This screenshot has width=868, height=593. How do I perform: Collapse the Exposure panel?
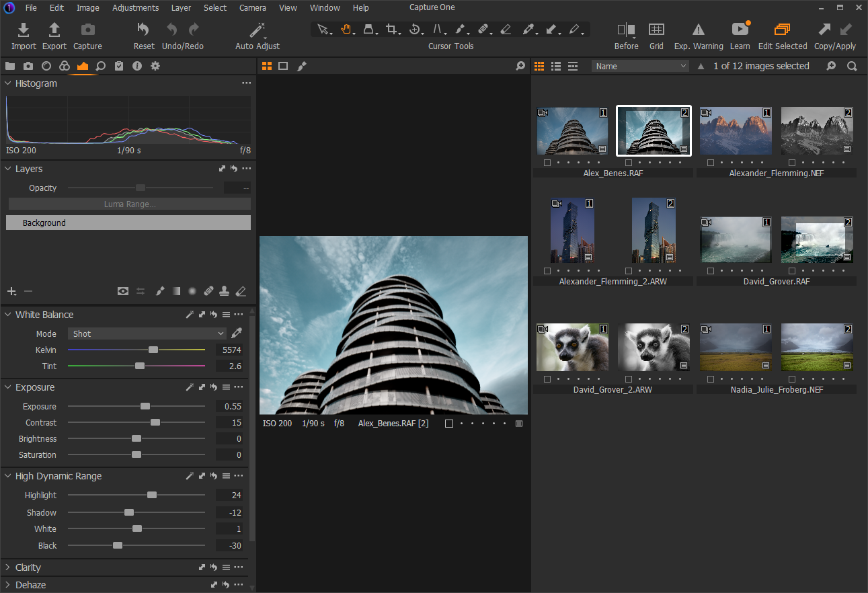8,387
